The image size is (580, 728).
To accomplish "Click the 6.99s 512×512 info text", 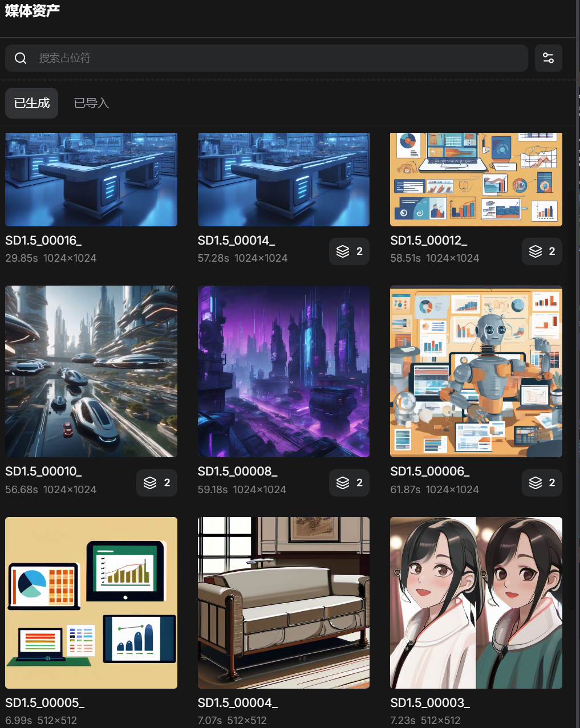I will pyautogui.click(x=41, y=721).
